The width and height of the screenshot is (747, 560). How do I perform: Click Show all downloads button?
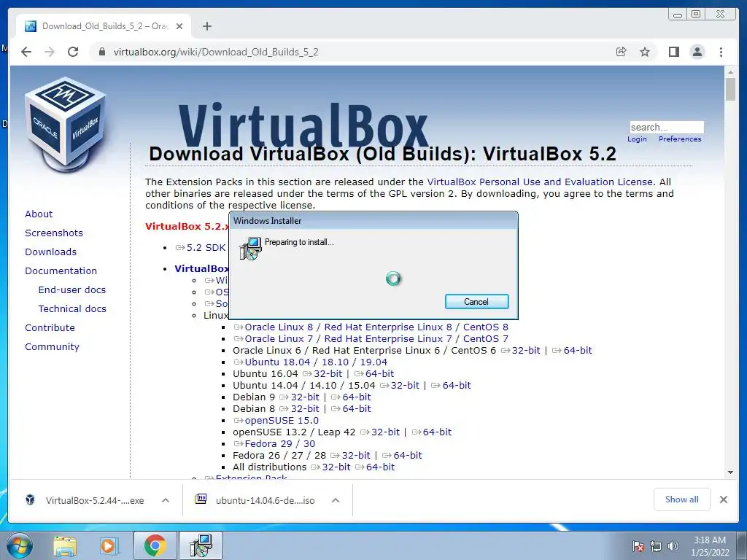[x=682, y=499]
